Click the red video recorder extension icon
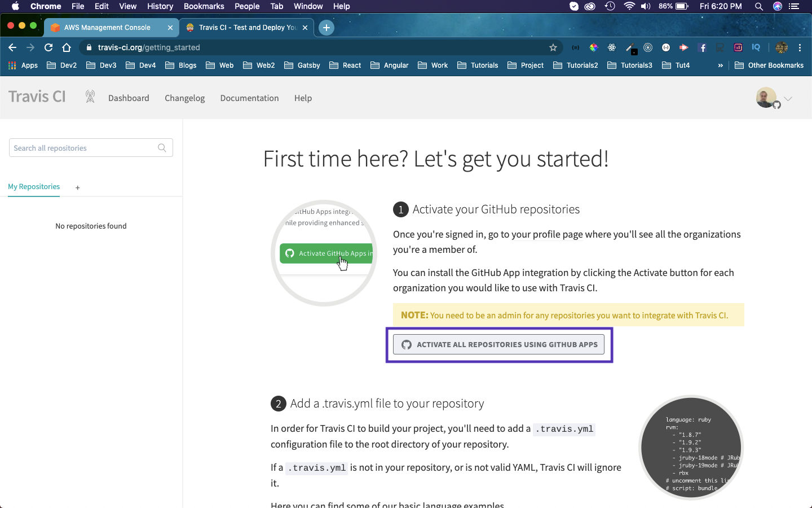Screen dimensions: 812x508 point(684,47)
